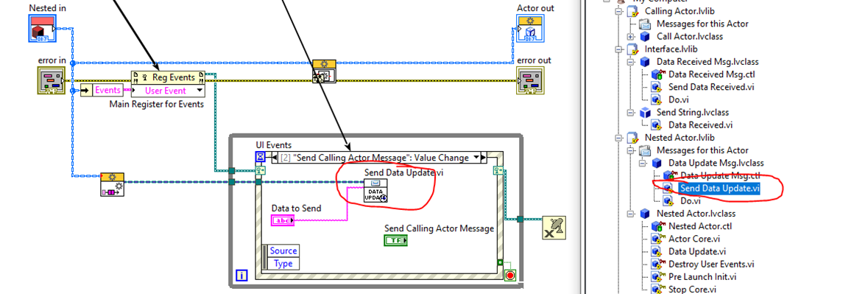Image resolution: width=868 pixels, height=294 pixels.
Task: Click the Source event data element
Action: pyautogui.click(x=283, y=251)
